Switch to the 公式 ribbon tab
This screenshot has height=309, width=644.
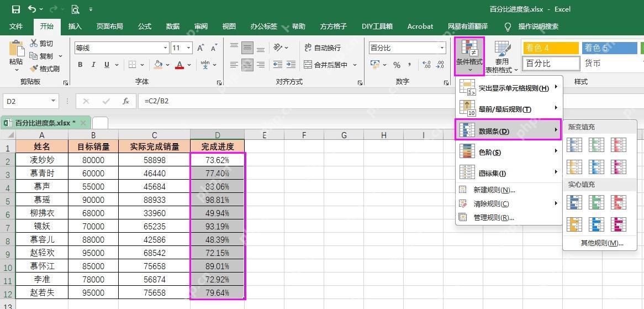pos(145,27)
